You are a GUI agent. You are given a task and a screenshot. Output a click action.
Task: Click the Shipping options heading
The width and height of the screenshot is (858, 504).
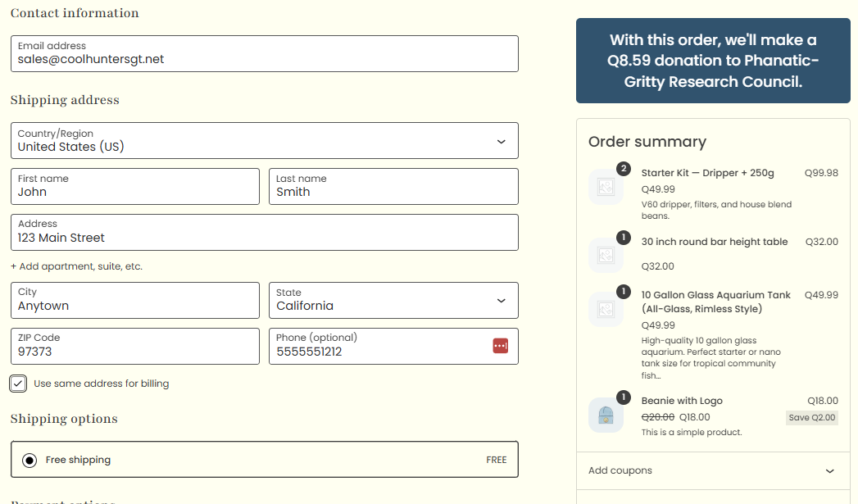(64, 419)
